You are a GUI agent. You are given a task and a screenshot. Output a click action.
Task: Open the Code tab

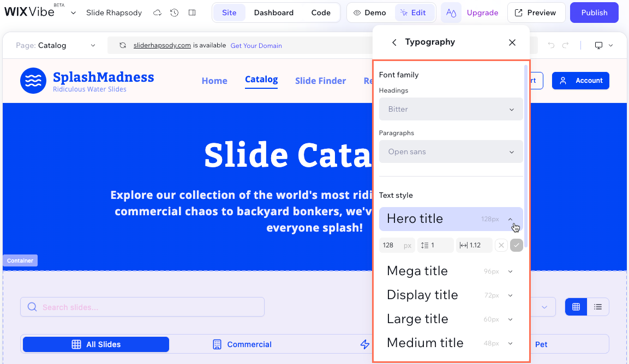pyautogui.click(x=321, y=13)
